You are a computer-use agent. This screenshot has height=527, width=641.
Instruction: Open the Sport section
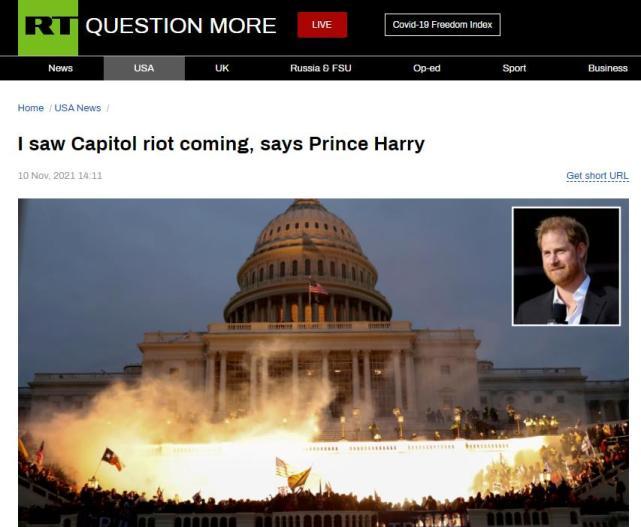pos(514,68)
